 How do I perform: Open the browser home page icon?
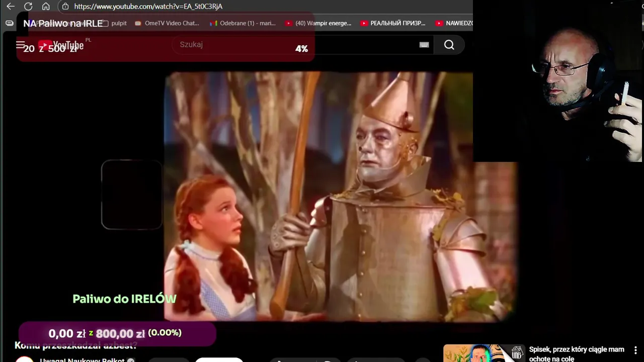point(46,7)
